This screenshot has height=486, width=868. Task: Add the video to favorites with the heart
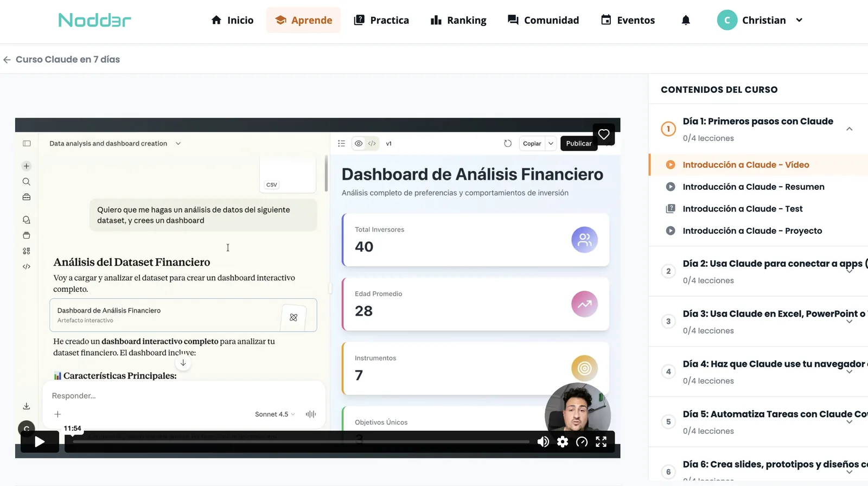(x=604, y=134)
